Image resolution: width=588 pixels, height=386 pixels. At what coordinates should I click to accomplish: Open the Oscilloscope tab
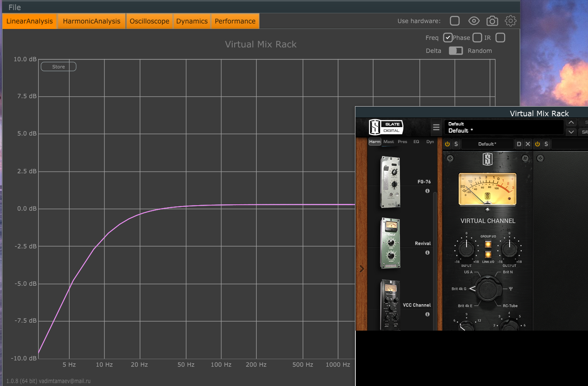[x=150, y=21]
